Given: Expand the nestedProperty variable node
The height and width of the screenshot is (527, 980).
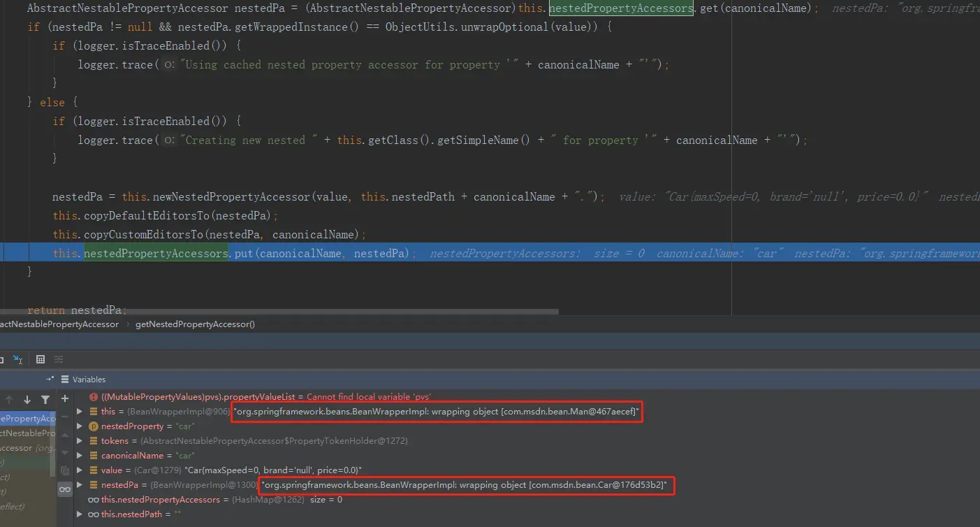Looking at the screenshot, I should coord(80,426).
